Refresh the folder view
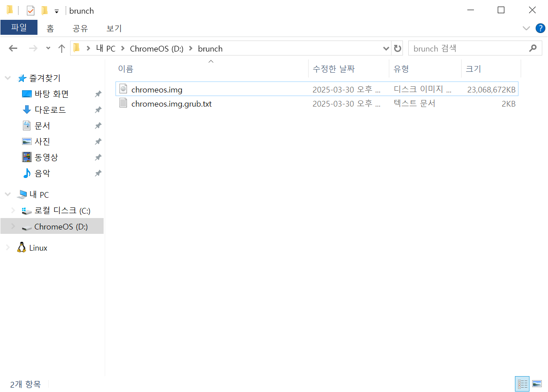548x392 pixels. 398,48
